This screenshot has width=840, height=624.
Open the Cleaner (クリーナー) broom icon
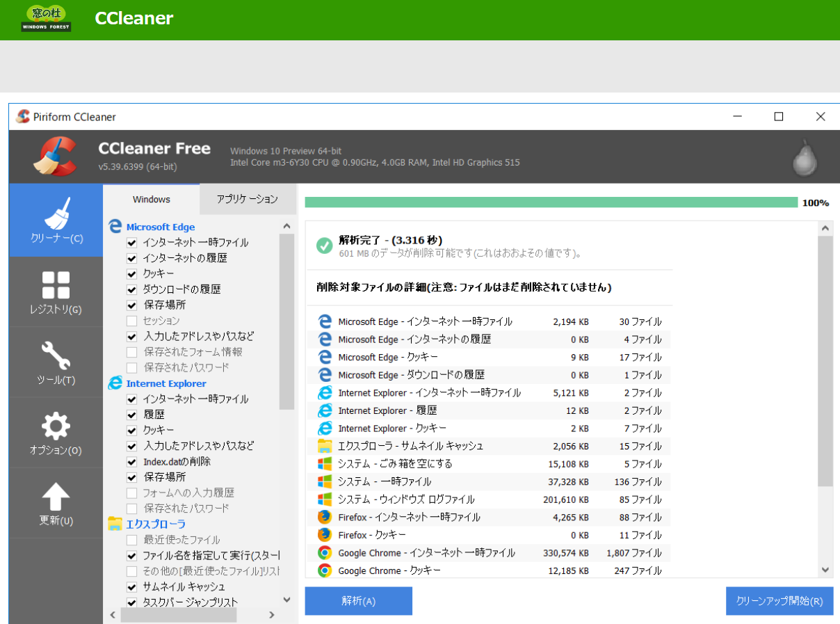[56, 214]
